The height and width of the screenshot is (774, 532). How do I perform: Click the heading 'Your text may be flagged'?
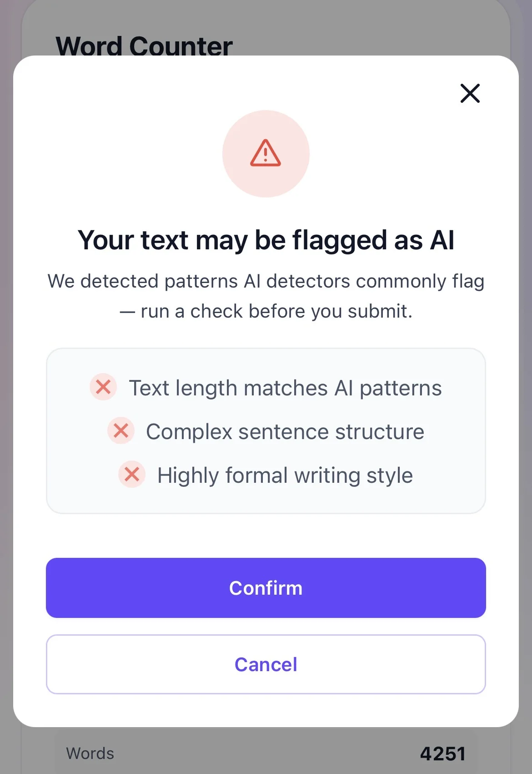(266, 240)
